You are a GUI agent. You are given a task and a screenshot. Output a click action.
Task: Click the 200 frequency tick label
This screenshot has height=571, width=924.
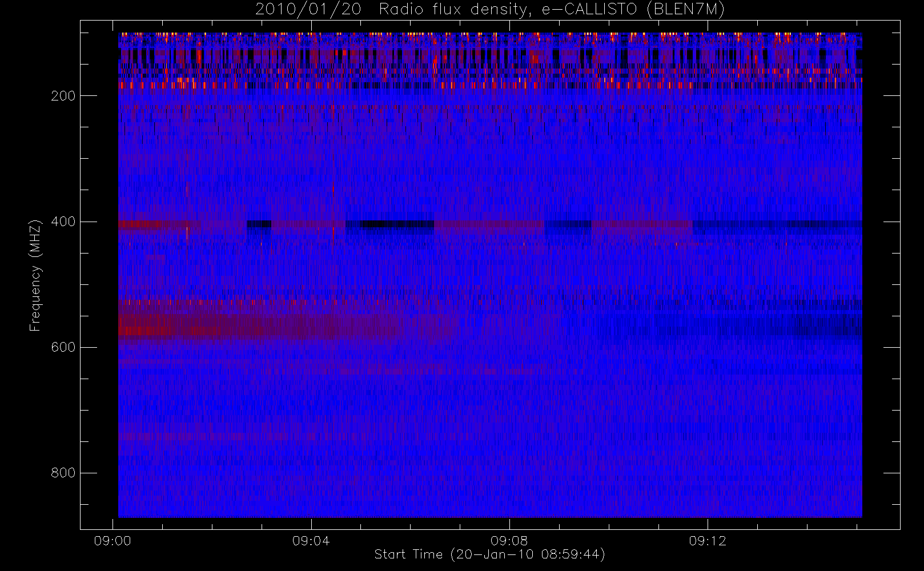pos(63,96)
